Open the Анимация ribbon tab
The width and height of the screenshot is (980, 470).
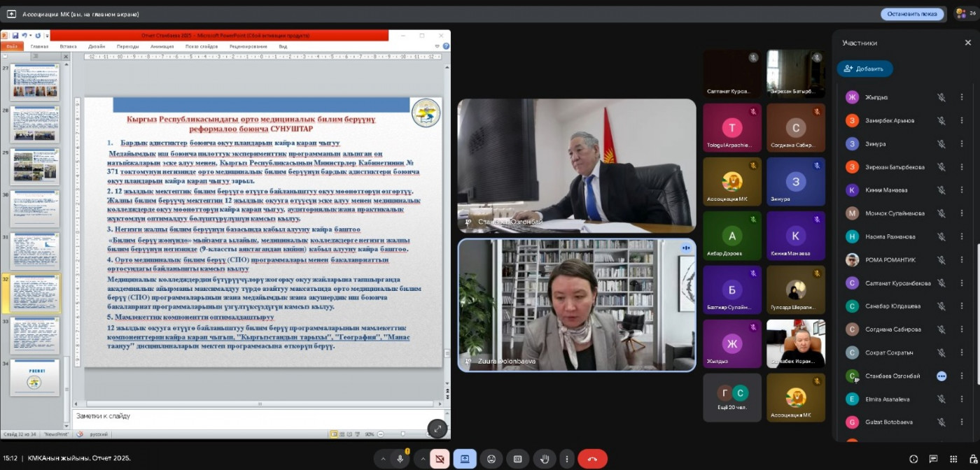tap(162, 46)
